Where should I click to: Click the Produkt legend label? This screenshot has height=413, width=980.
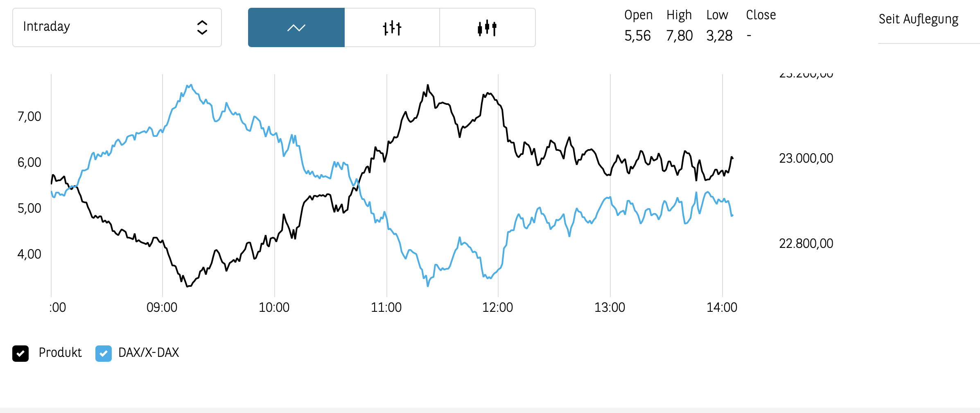(x=60, y=352)
